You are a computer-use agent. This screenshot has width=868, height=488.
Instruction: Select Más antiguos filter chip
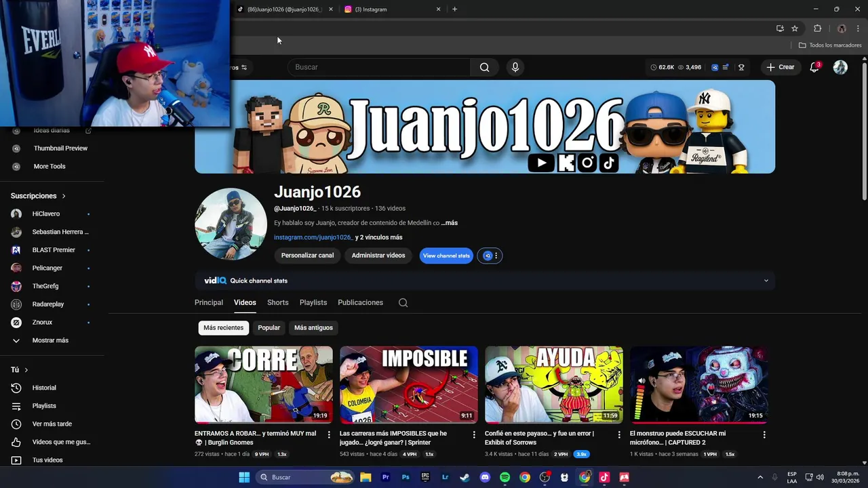(313, 328)
